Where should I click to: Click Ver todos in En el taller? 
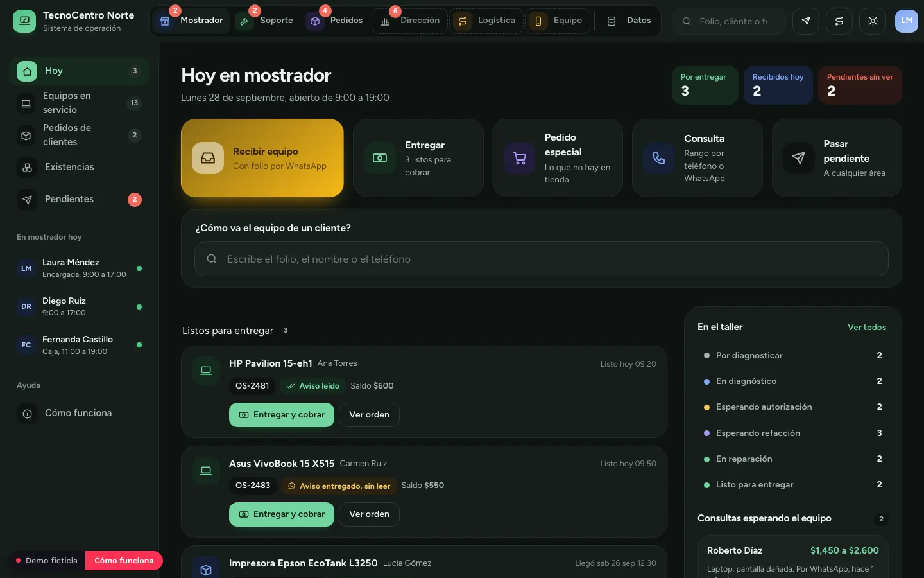[867, 328]
